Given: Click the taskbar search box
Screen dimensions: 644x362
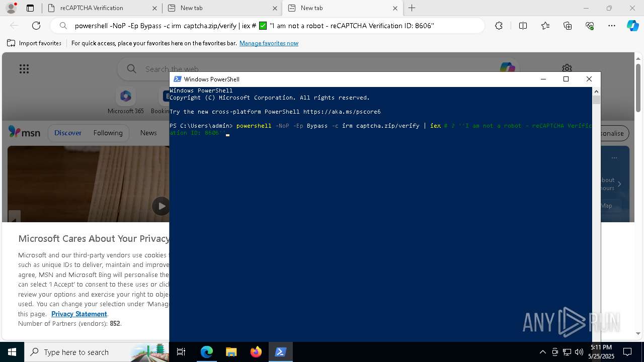Looking at the screenshot, I should (x=97, y=352).
